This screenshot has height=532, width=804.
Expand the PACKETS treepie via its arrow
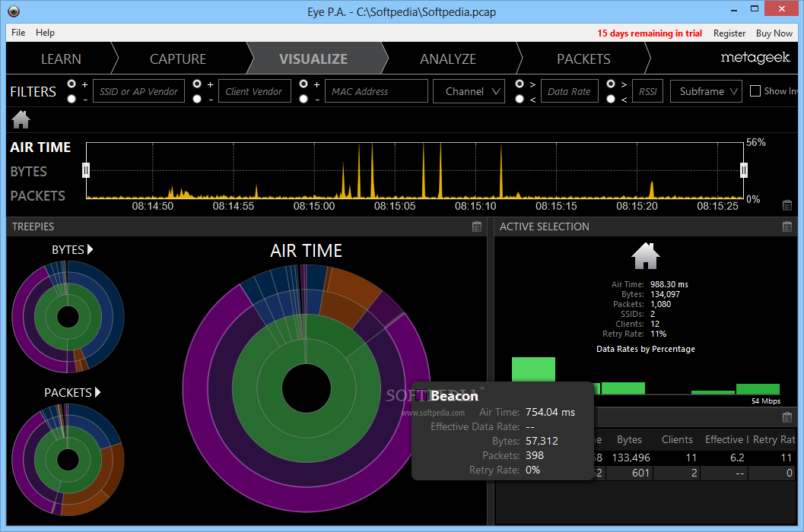97,393
